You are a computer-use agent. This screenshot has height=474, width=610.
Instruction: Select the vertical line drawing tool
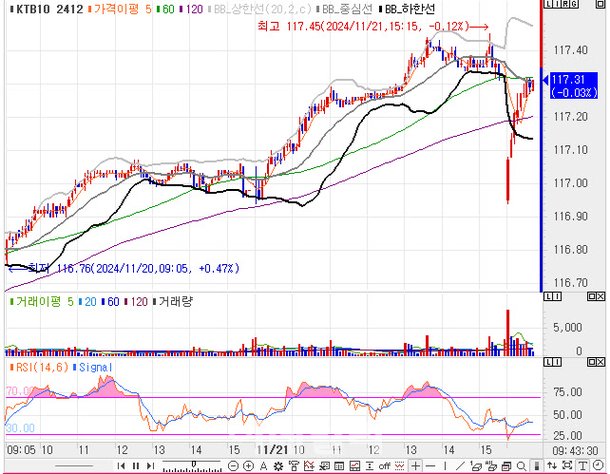click(445, 466)
